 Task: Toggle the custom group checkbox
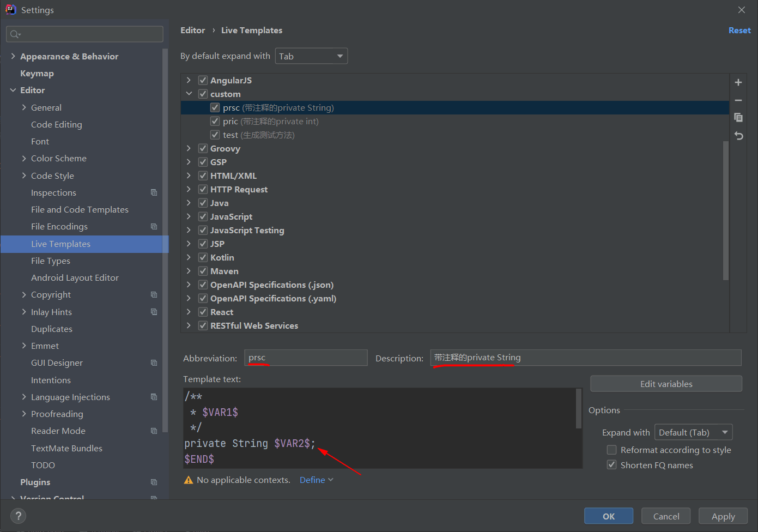[x=203, y=94]
